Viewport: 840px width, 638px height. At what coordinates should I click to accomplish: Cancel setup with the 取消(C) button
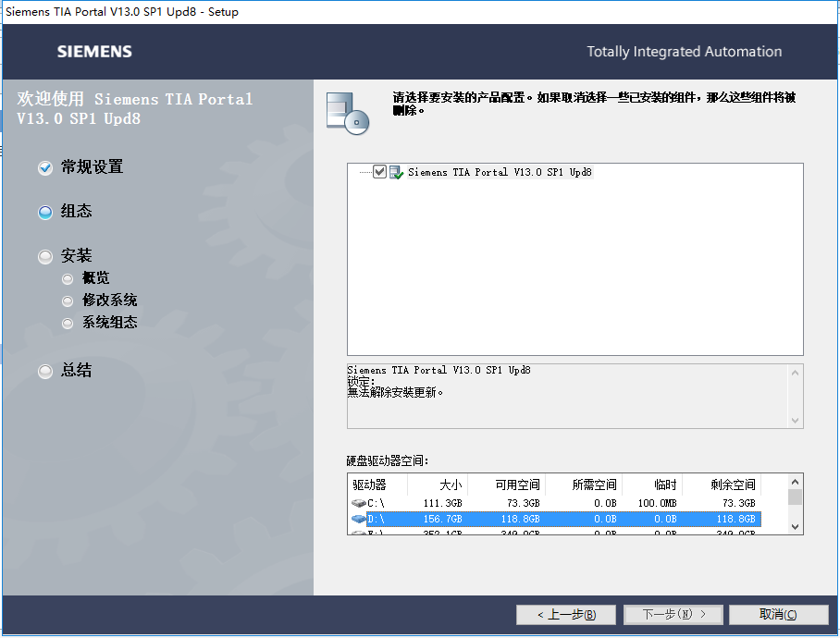[x=778, y=615]
